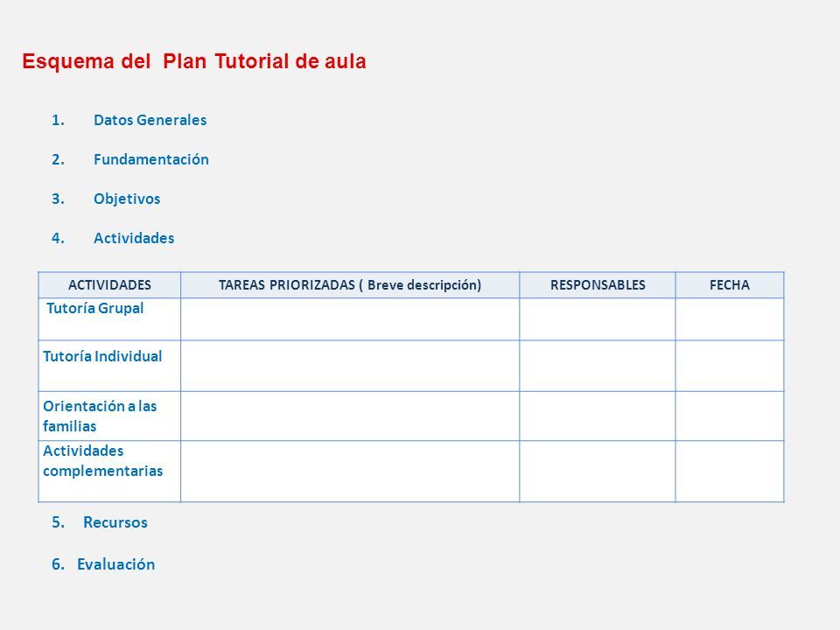Click the empty fecha cell for Tutoría Grupal
840x630 pixels.
730,319
